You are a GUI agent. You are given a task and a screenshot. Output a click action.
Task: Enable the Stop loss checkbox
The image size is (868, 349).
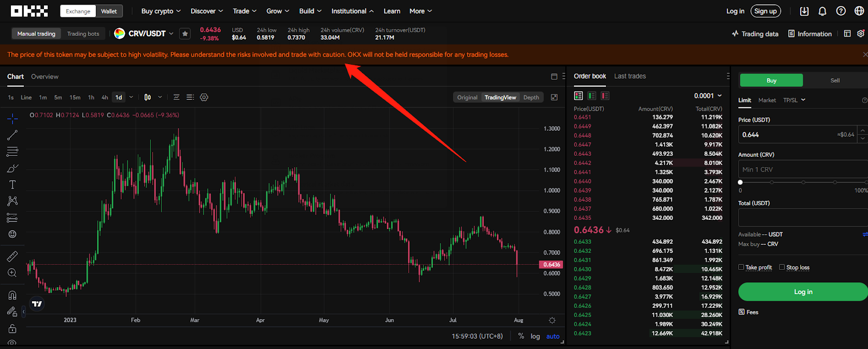click(782, 267)
